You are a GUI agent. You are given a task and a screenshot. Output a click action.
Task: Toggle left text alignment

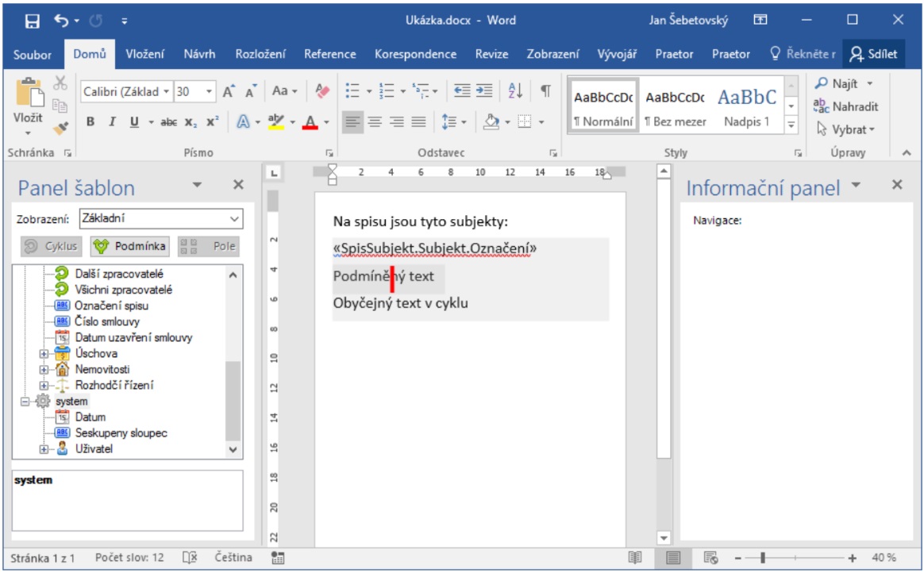(x=352, y=121)
